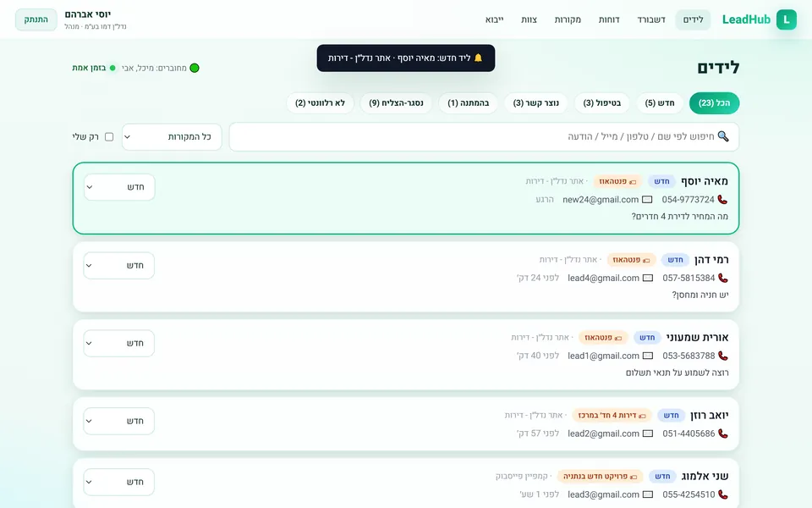Click the פנטהאוז tag on רמי דהן's card

click(x=631, y=259)
